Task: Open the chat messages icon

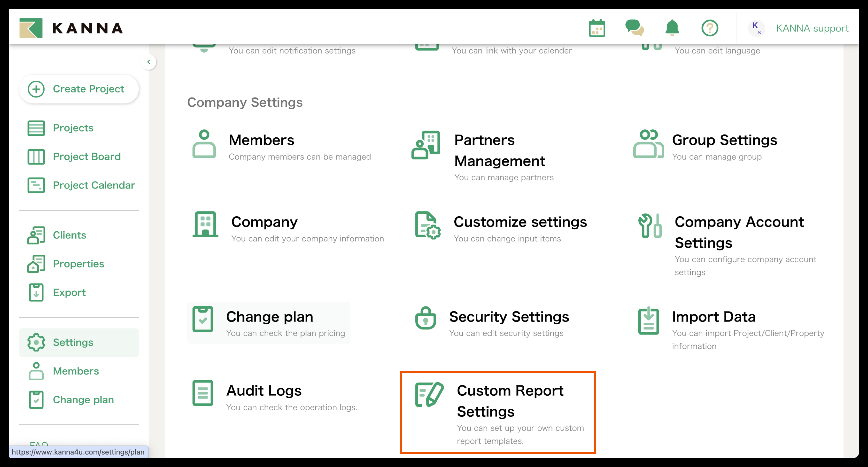Action: coord(634,28)
